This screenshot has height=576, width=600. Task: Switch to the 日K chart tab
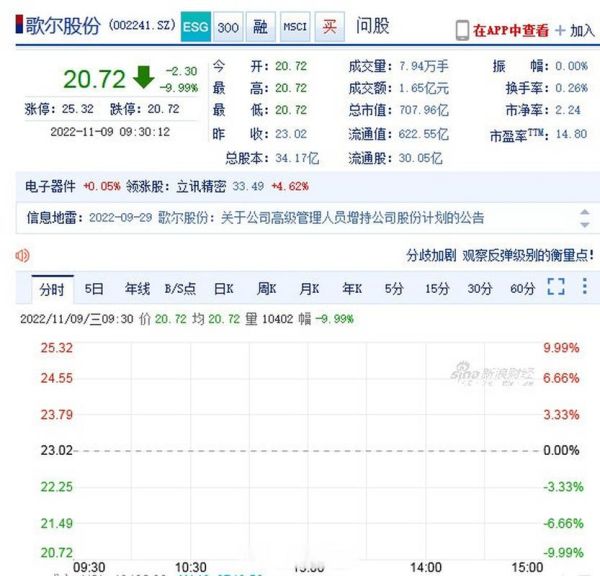224,289
